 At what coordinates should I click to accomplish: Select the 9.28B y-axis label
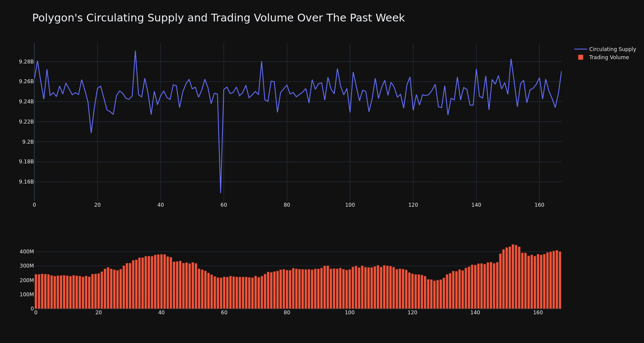[26, 62]
